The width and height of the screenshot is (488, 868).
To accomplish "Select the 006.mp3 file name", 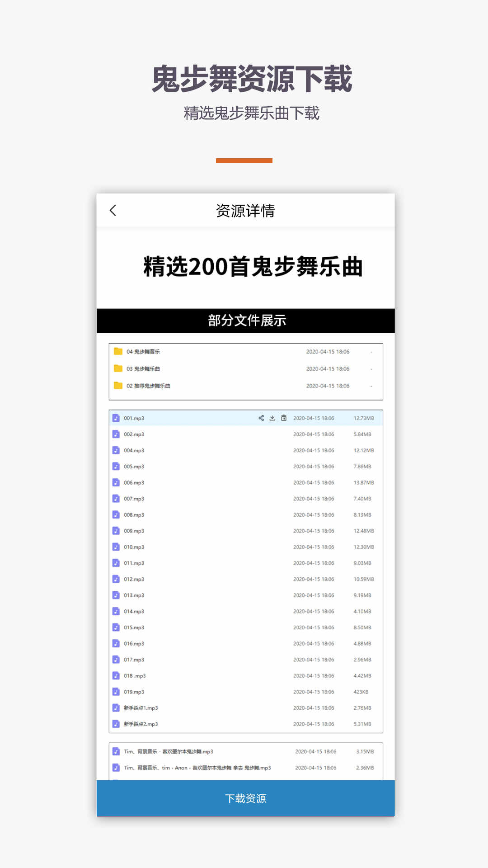I will 134,483.
